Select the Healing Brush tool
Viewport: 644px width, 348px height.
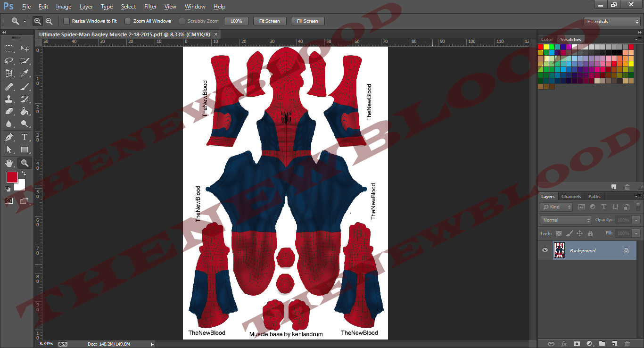pyautogui.click(x=9, y=86)
